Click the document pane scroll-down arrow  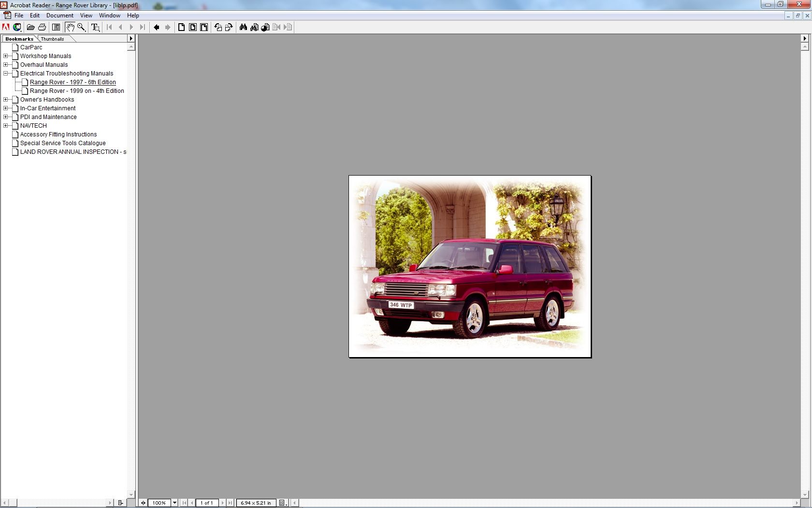click(805, 495)
